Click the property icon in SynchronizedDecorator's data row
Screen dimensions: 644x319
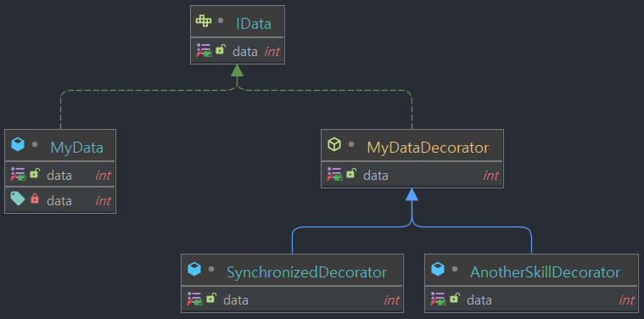[x=194, y=299]
